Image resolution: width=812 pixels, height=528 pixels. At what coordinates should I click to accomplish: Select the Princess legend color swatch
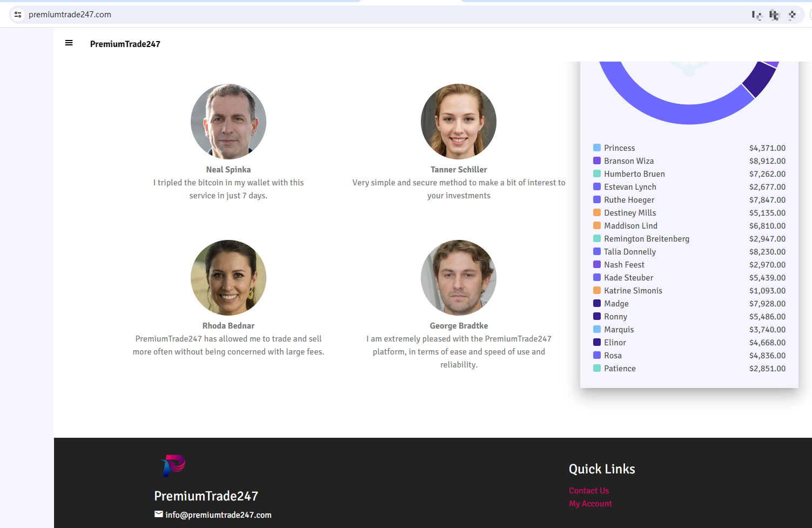click(597, 148)
